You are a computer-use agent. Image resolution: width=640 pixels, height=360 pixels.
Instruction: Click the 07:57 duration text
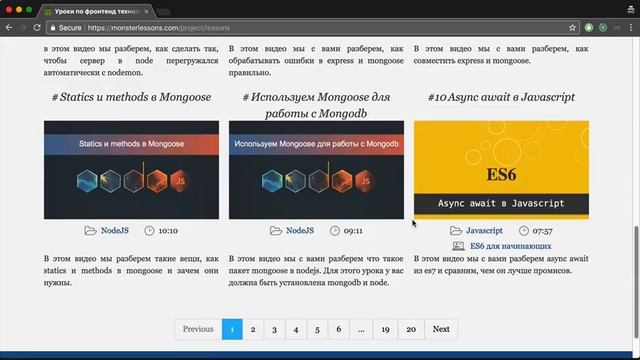542,231
